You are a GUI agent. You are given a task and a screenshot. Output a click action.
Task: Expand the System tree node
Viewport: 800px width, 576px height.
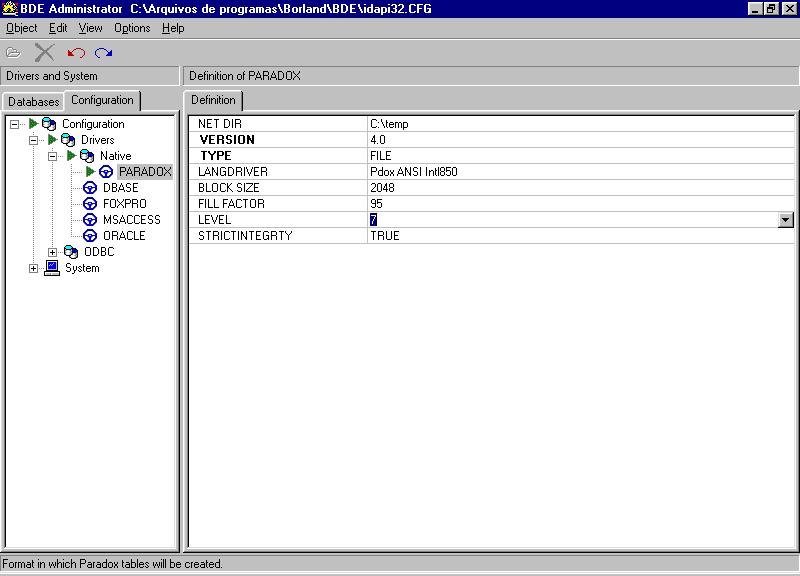(x=33, y=268)
